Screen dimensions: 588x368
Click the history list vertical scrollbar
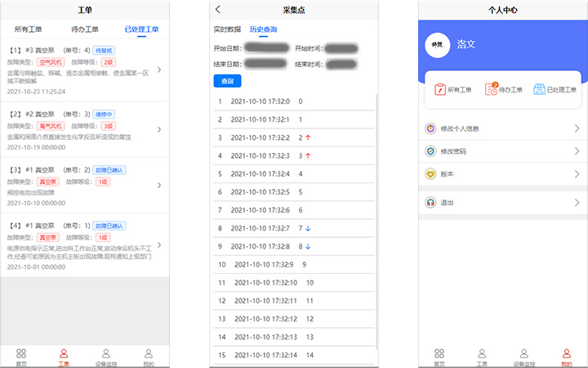(376, 222)
